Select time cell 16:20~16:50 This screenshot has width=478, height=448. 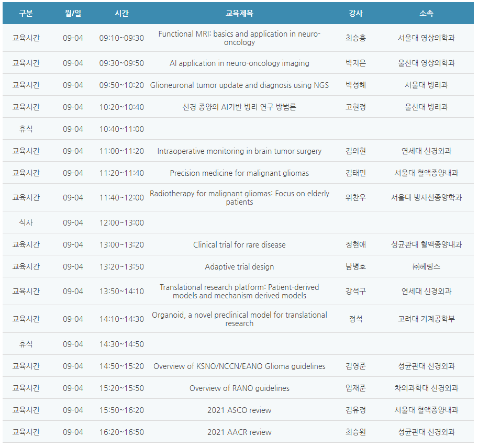(x=121, y=432)
